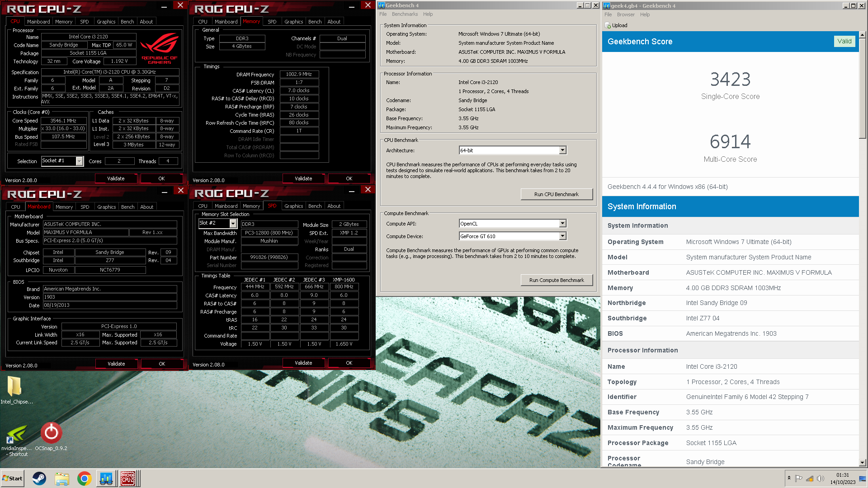
Task: Click Run CPU Benchmark button
Action: pos(556,194)
